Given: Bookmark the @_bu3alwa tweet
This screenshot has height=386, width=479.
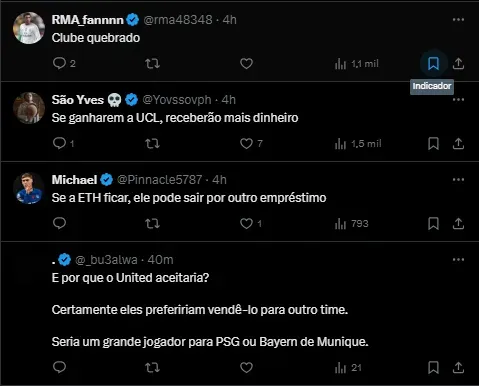Looking at the screenshot, I should click(433, 367).
